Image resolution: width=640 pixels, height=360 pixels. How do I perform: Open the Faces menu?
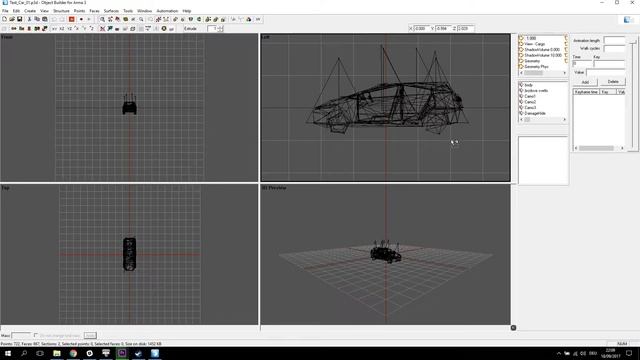pos(94,11)
